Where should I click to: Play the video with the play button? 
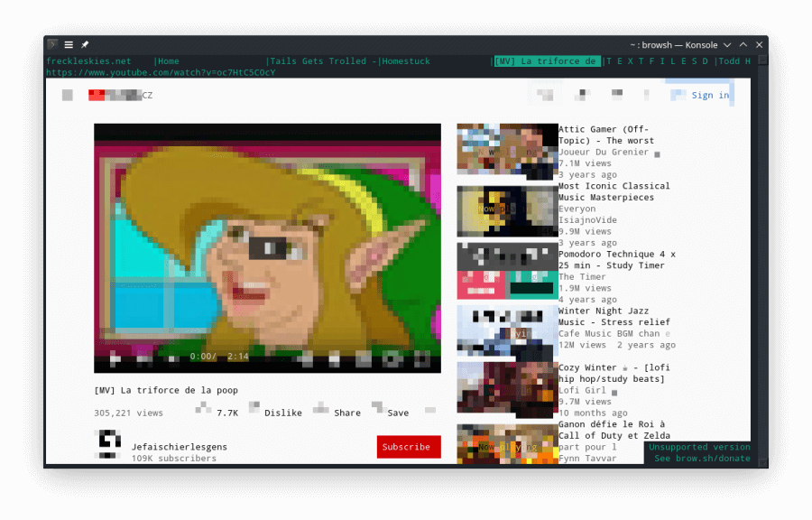[x=115, y=357]
